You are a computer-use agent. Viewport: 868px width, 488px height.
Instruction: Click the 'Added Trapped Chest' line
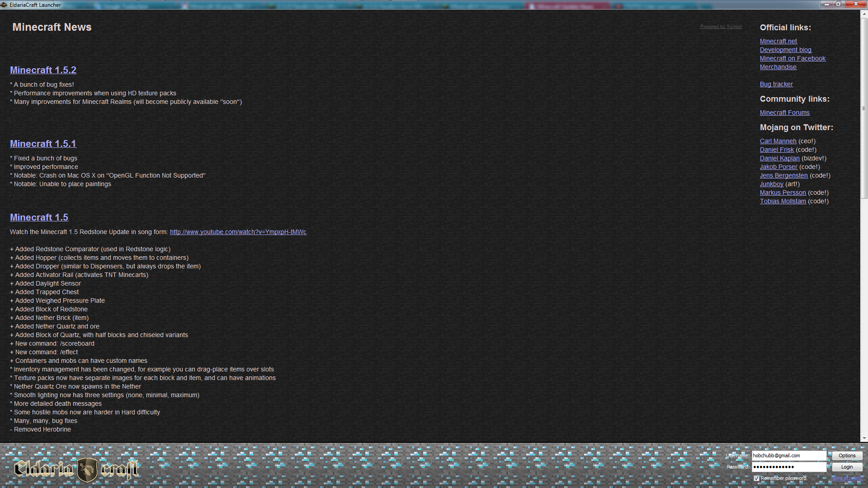click(44, 292)
